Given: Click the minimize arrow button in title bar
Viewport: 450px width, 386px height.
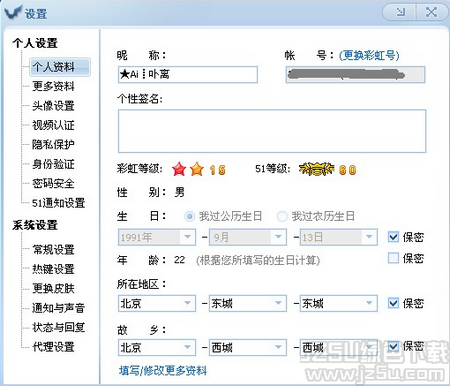Looking at the screenshot, I should pos(400,12).
